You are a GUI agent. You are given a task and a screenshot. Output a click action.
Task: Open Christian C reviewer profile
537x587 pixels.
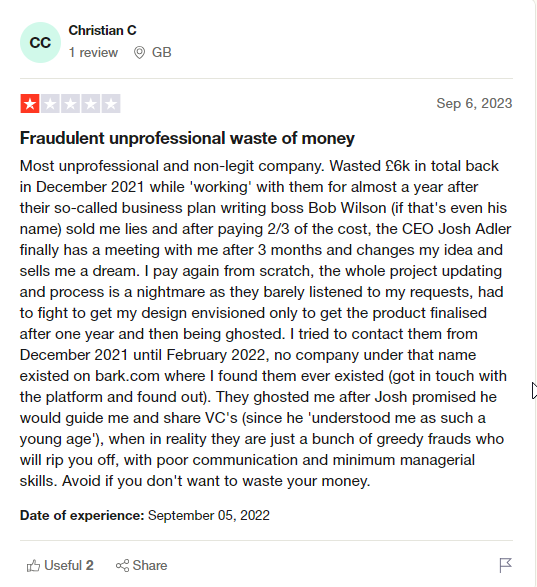tap(102, 30)
